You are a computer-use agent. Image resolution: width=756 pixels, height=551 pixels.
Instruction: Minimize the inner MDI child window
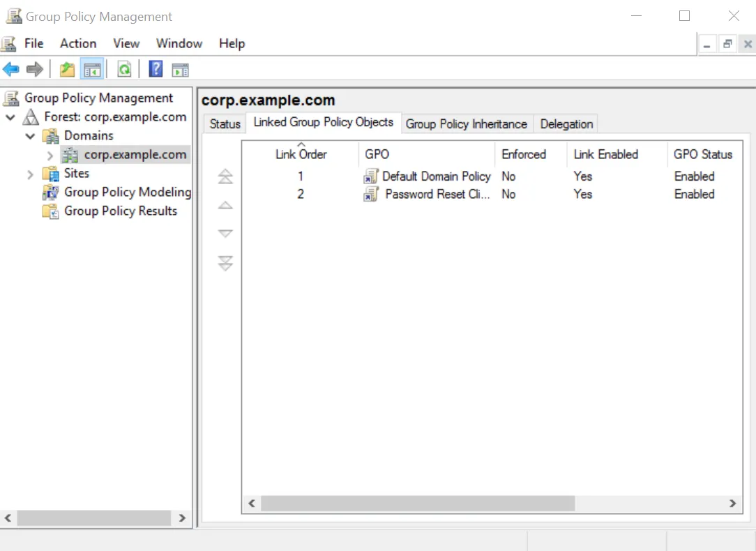point(706,45)
